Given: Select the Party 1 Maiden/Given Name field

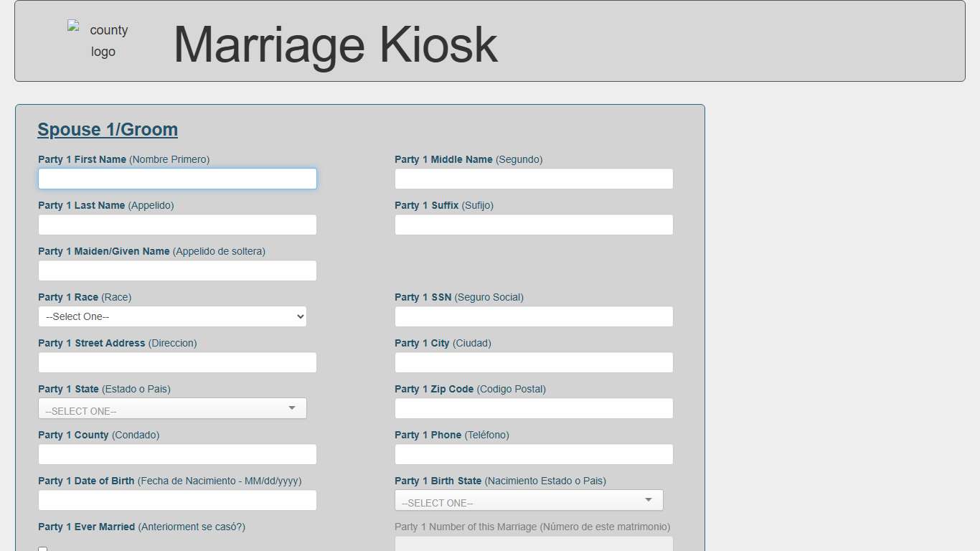Looking at the screenshot, I should pos(177,270).
